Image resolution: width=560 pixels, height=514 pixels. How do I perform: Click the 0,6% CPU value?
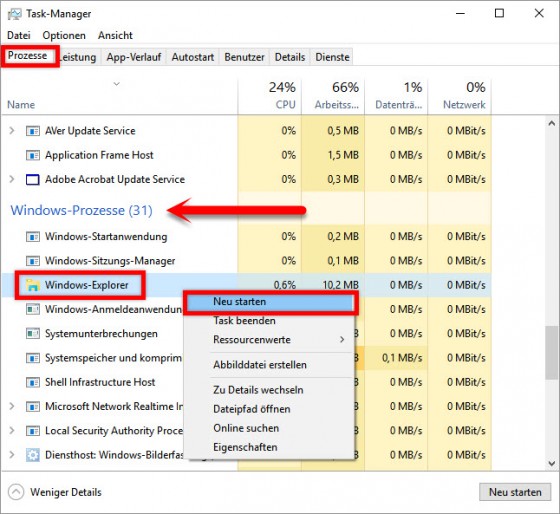285,285
